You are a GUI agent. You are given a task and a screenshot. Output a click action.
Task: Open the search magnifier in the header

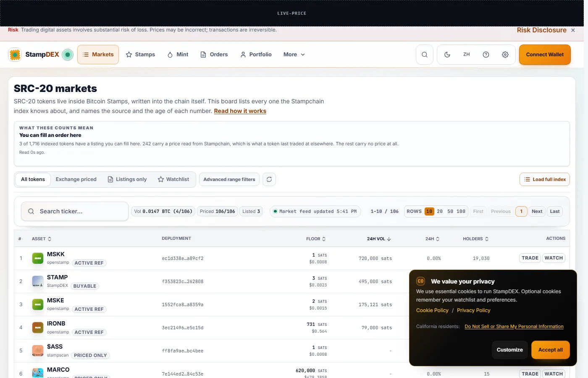pyautogui.click(x=425, y=55)
